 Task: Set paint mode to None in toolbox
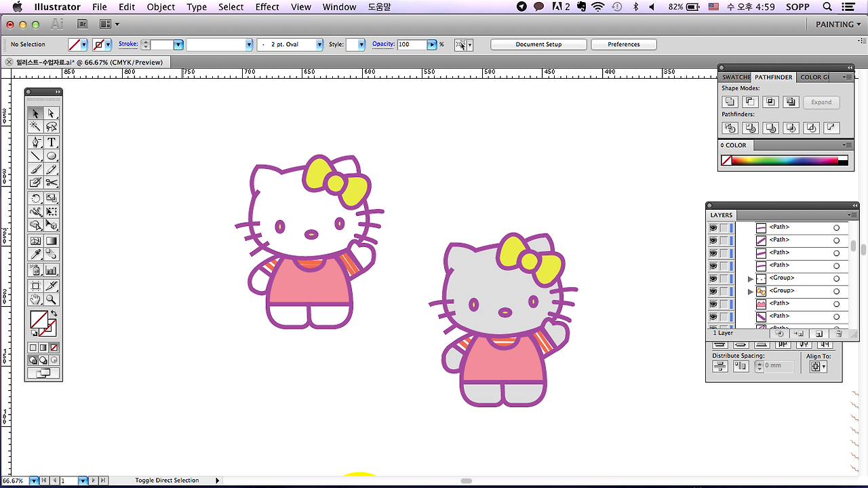point(54,348)
